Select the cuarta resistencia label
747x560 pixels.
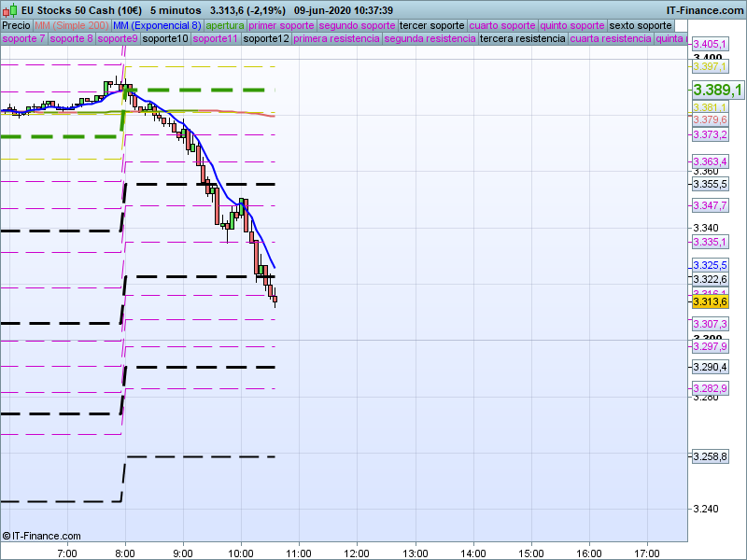(x=611, y=39)
